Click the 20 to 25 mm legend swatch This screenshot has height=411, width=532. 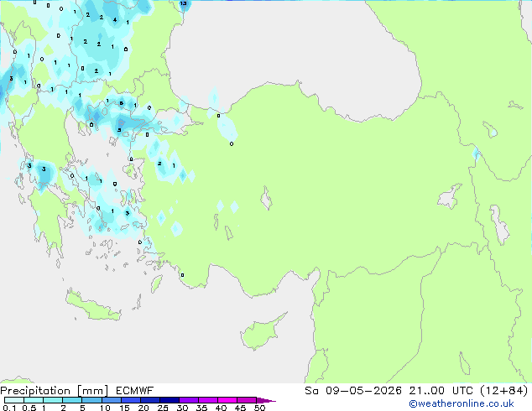coord(150,400)
